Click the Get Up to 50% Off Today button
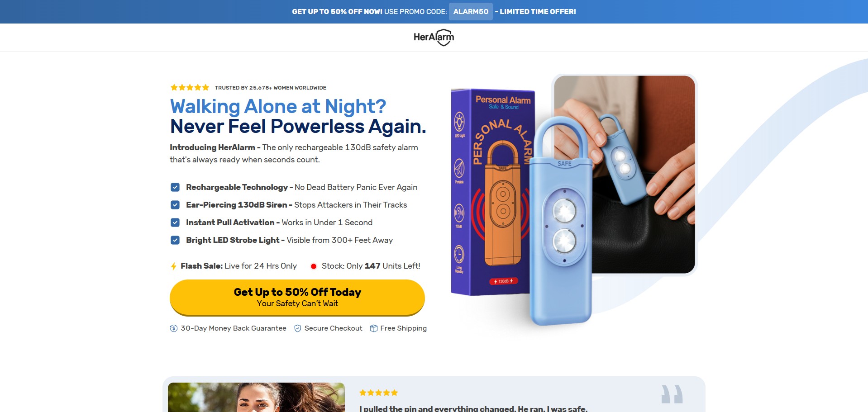 pyautogui.click(x=297, y=297)
